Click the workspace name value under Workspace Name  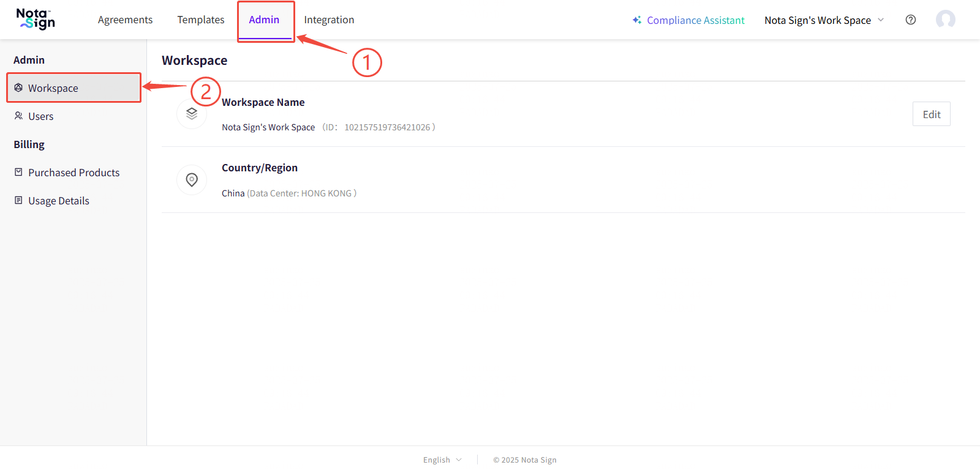(x=268, y=127)
